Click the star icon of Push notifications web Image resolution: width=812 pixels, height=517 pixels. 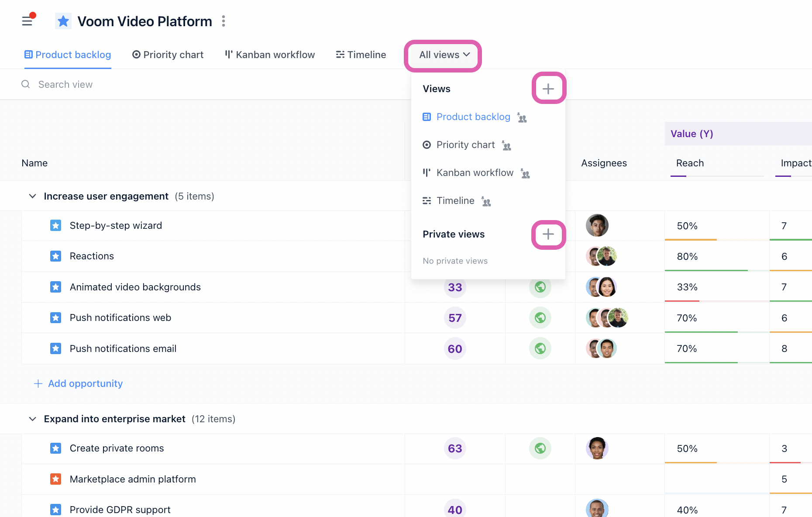click(x=55, y=317)
